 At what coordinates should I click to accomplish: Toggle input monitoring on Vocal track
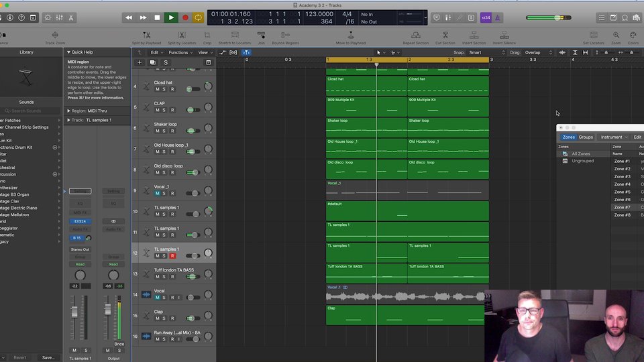[x=179, y=298]
